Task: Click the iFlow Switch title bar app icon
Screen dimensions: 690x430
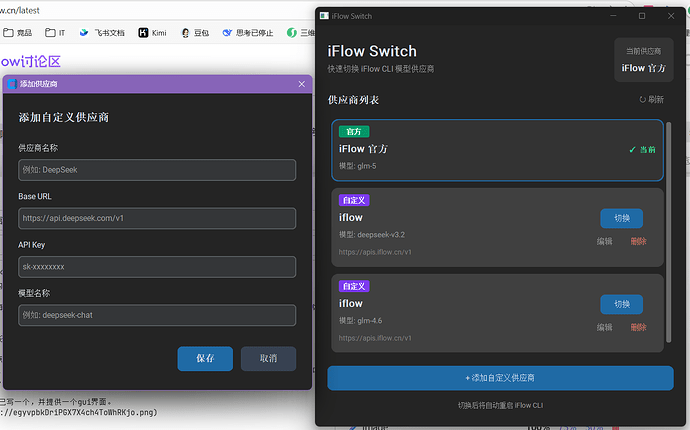Action: pos(324,16)
